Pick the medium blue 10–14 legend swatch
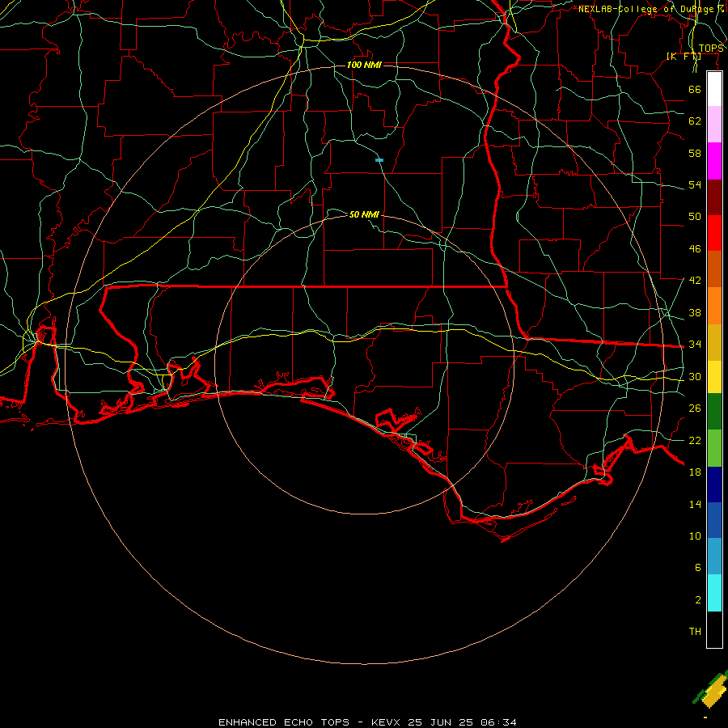This screenshot has width=728, height=728. (714, 520)
